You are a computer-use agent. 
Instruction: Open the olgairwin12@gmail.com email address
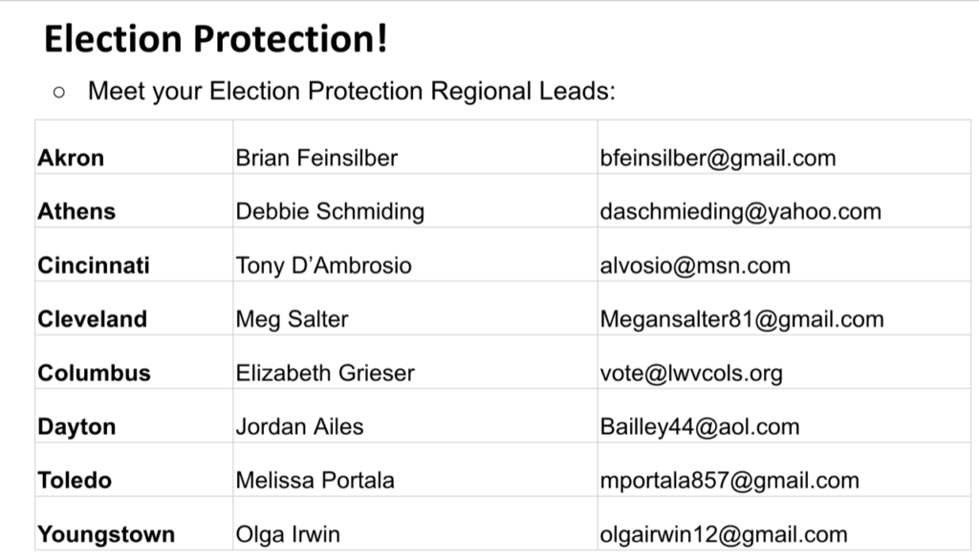(724, 534)
